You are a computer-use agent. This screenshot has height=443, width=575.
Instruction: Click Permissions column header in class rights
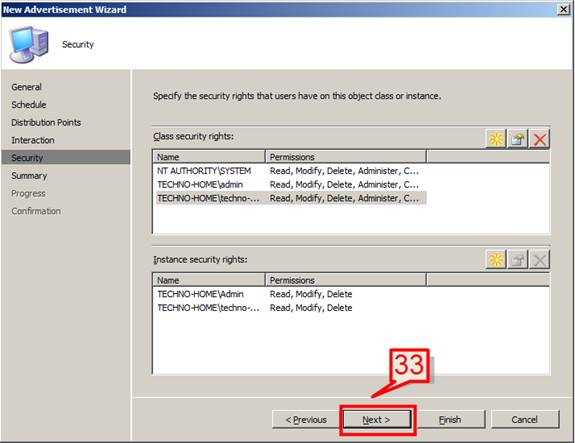(x=345, y=157)
